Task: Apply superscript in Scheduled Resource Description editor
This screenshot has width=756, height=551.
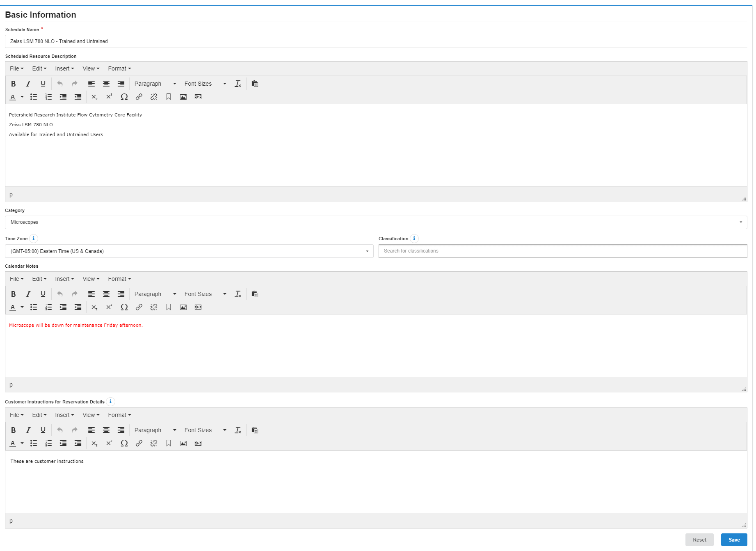Action: click(x=109, y=97)
